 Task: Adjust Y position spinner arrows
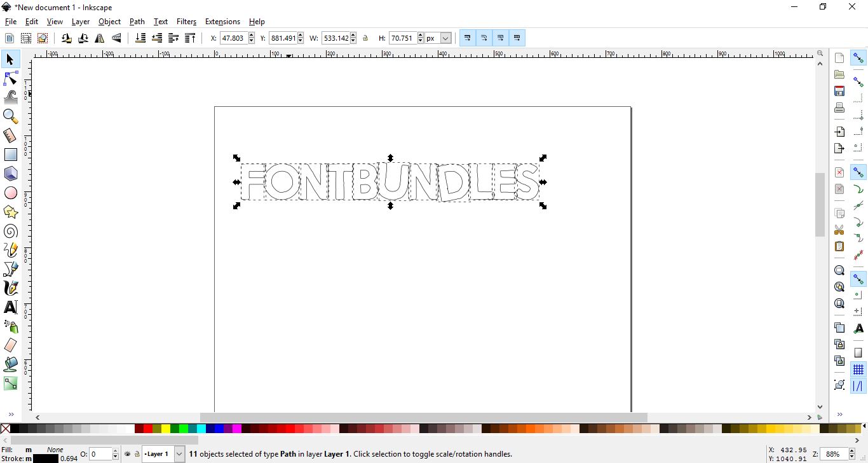[301, 38]
